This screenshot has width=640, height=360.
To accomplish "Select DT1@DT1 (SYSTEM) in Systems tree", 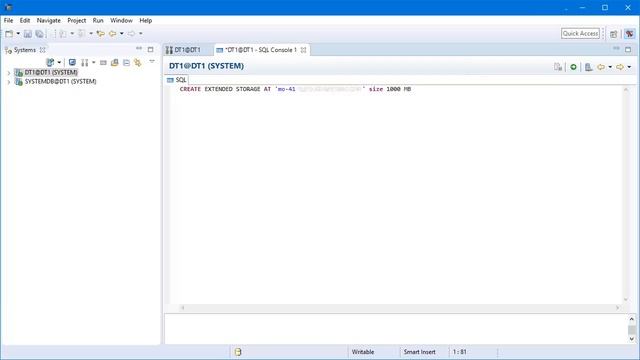I will click(x=51, y=72).
